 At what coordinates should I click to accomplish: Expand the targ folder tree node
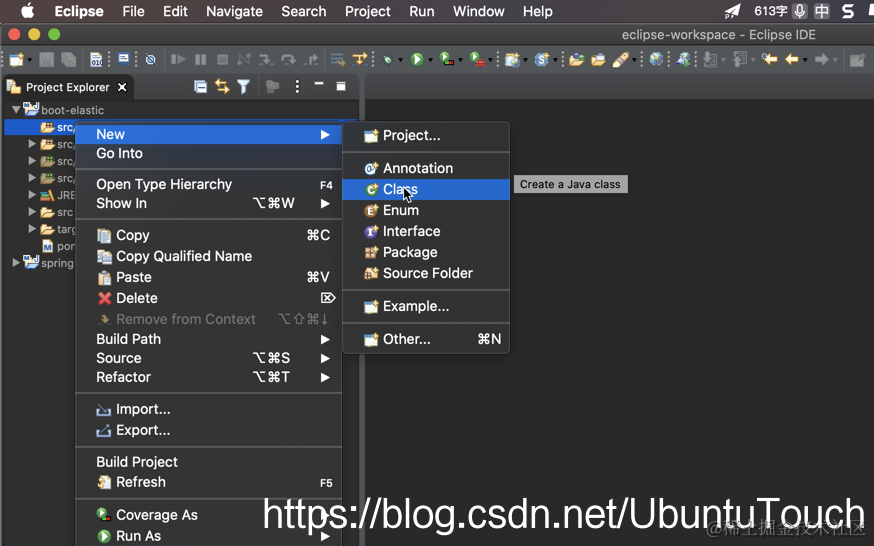pyautogui.click(x=32, y=228)
